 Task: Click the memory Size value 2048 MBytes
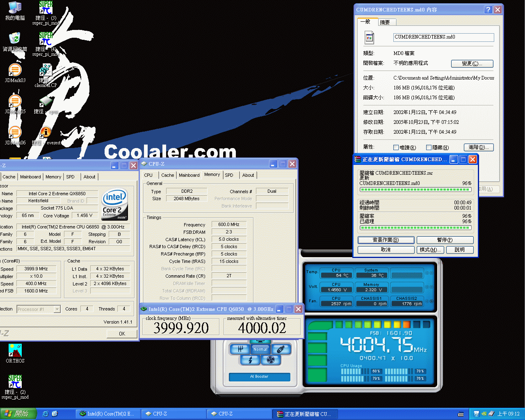point(187,199)
